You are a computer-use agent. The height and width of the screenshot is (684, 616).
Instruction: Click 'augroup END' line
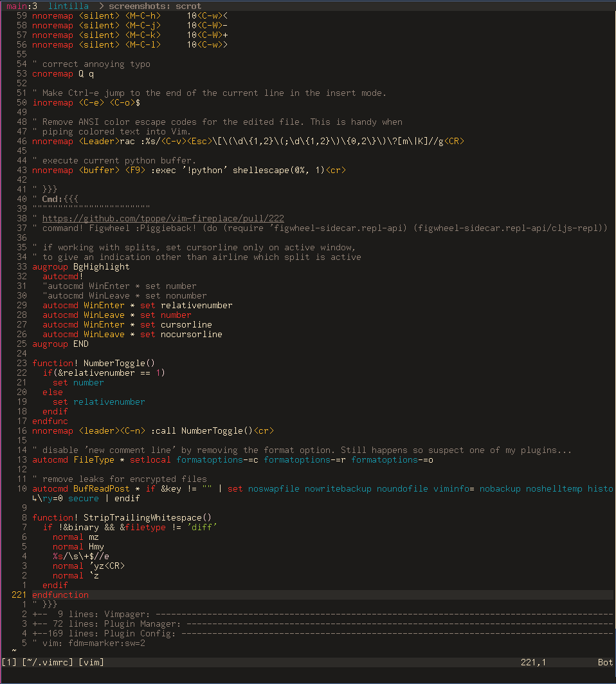(x=60, y=344)
